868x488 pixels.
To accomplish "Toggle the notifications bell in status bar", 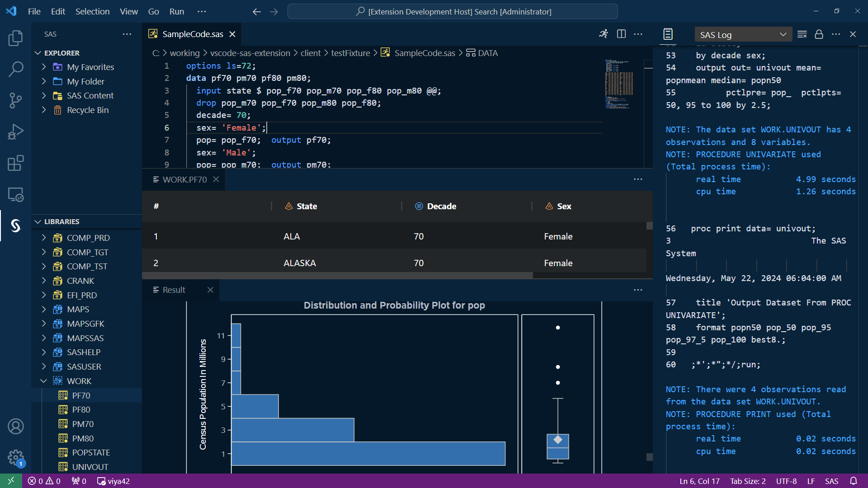I will point(853,481).
